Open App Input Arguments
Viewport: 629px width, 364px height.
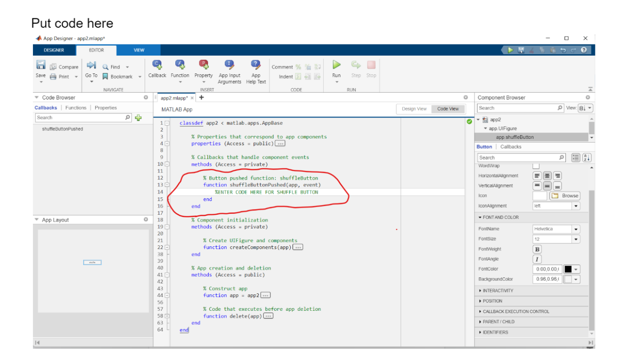point(229,65)
